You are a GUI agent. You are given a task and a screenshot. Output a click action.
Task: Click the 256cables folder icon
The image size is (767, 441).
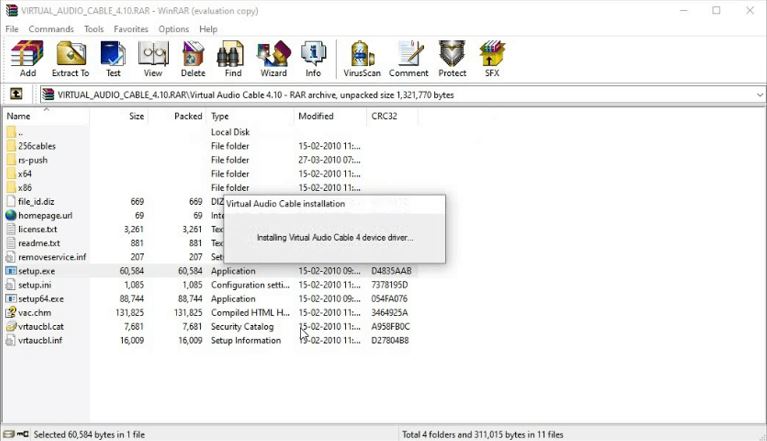[x=11, y=146]
